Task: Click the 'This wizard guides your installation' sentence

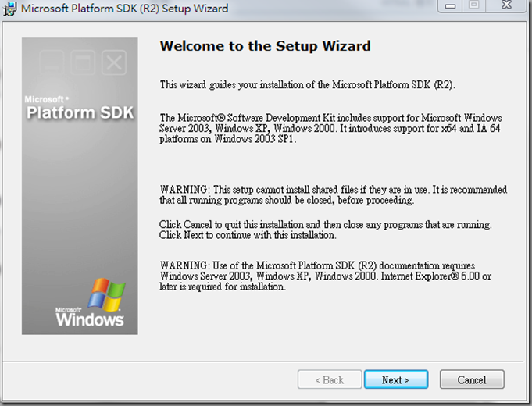Action: point(307,84)
